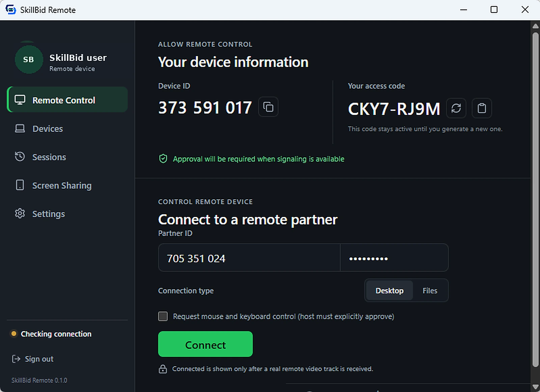The image size is (540, 392).
Task: Click the access code CKY7-RJ9M text
Action: point(394,109)
